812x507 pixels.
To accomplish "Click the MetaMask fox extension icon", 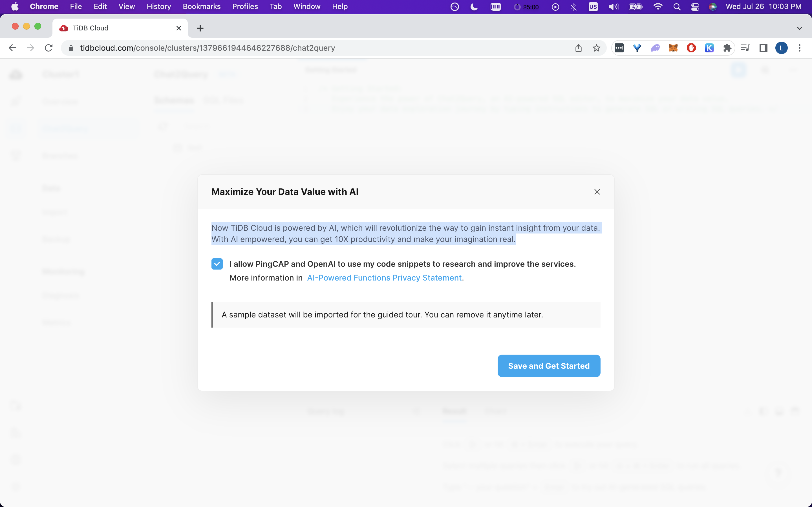I will 673,48.
